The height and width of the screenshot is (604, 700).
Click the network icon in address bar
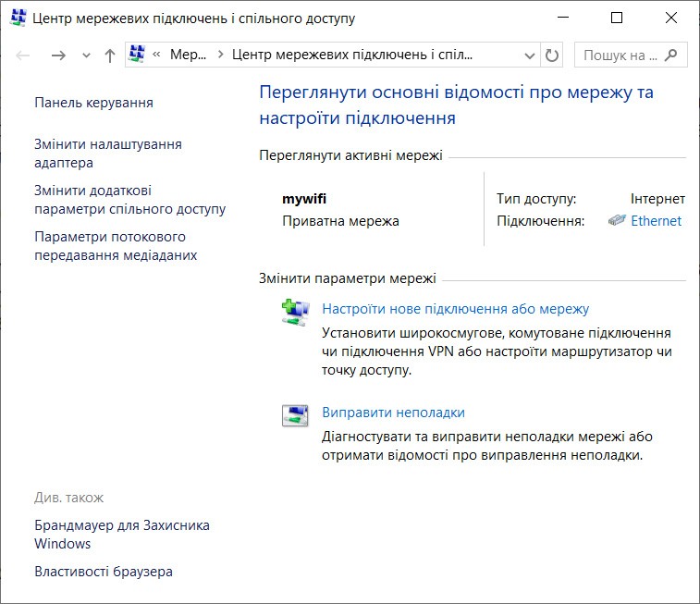point(137,55)
